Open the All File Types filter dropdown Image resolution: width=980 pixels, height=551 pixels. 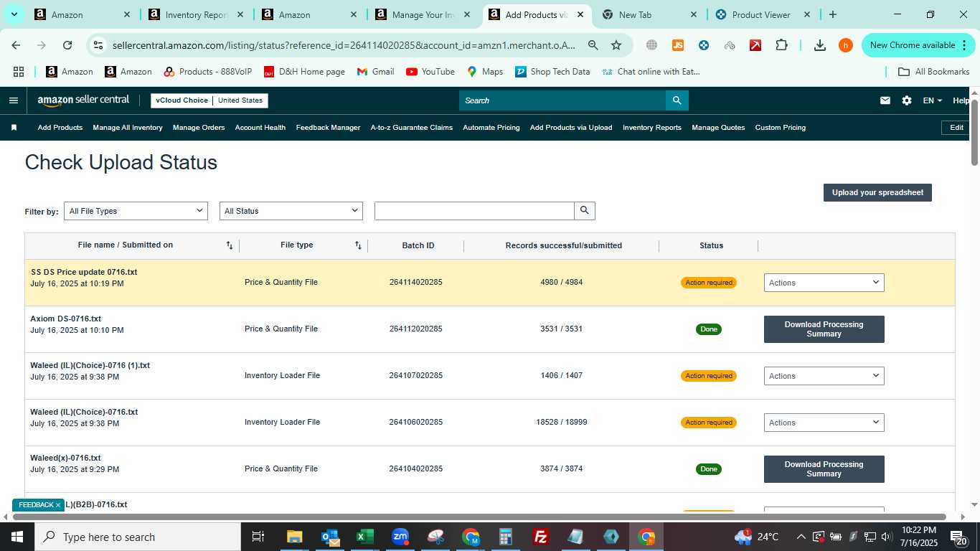tap(136, 211)
